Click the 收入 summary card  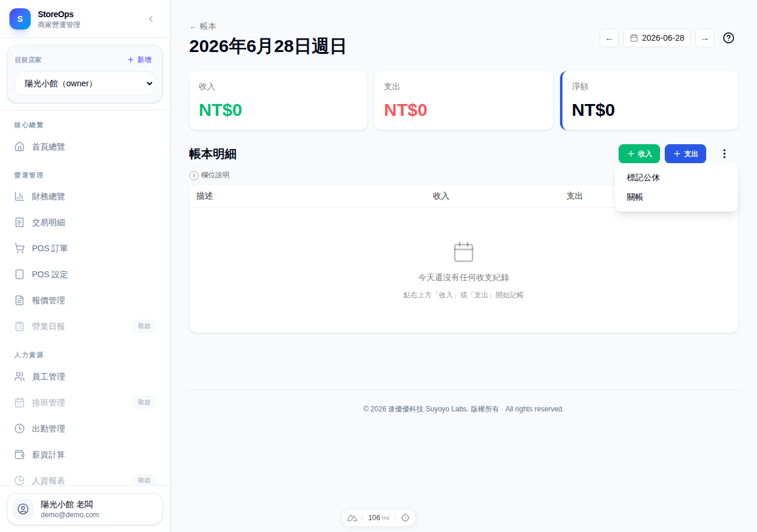(278, 100)
